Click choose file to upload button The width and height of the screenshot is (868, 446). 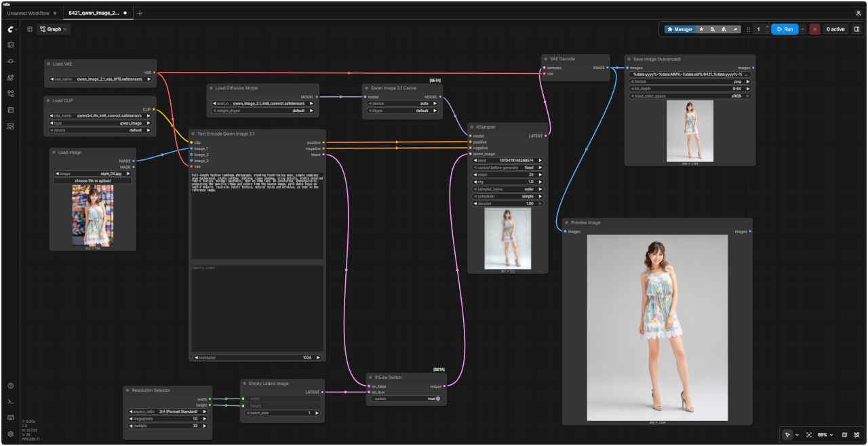pos(93,181)
